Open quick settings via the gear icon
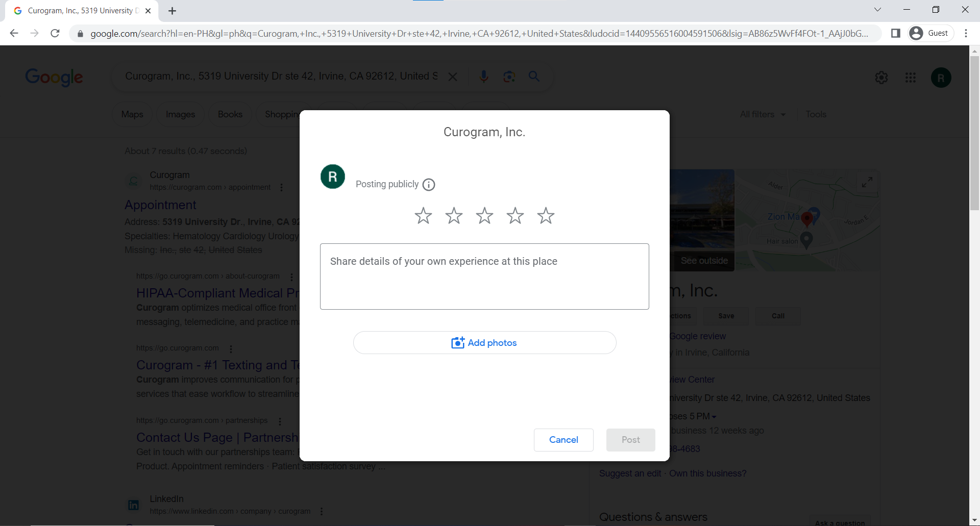The image size is (980, 526). coord(881,78)
